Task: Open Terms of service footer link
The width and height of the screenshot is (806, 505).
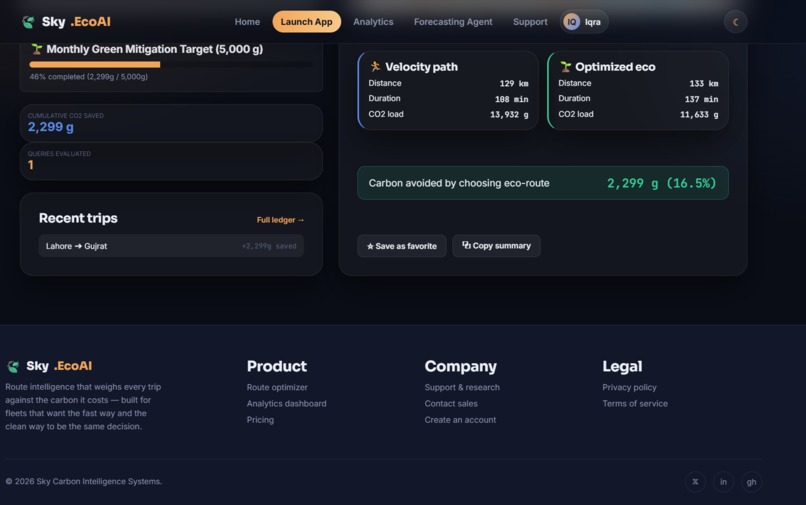Action: pos(635,404)
